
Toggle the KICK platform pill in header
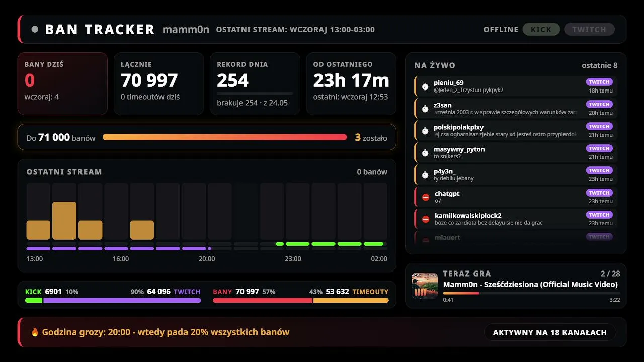click(541, 29)
